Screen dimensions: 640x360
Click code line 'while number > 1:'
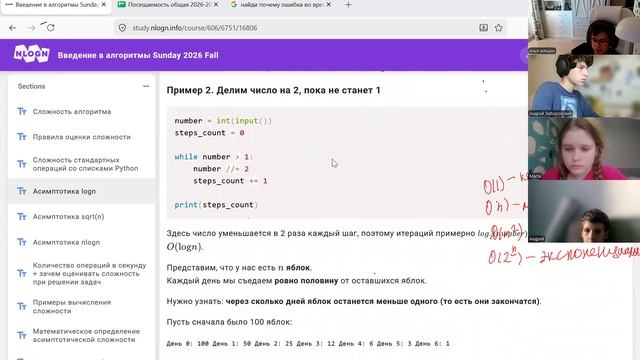pos(214,157)
